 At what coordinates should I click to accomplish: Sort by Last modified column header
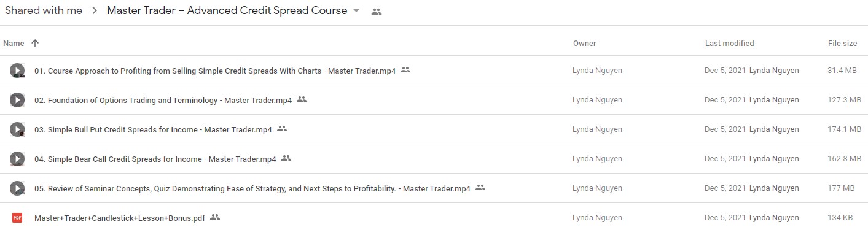coord(729,43)
